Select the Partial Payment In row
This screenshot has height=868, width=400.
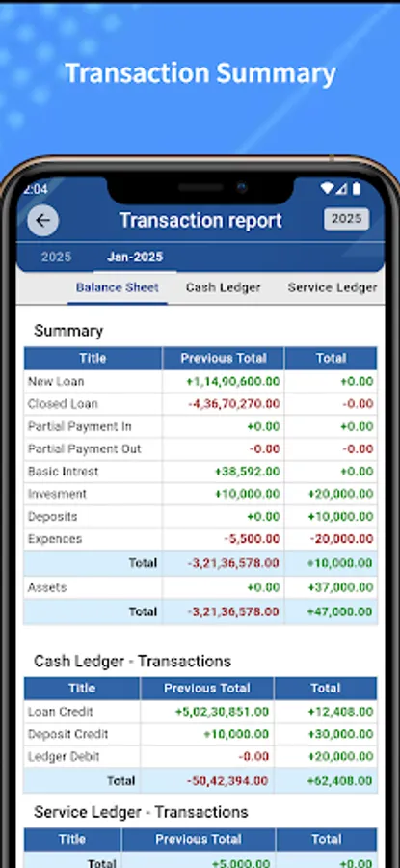(200, 427)
